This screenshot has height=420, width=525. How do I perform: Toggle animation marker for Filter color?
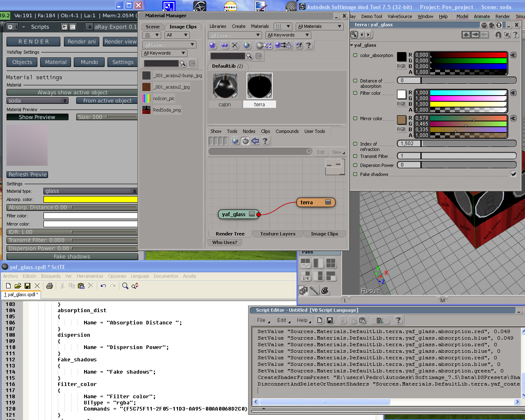point(355,93)
